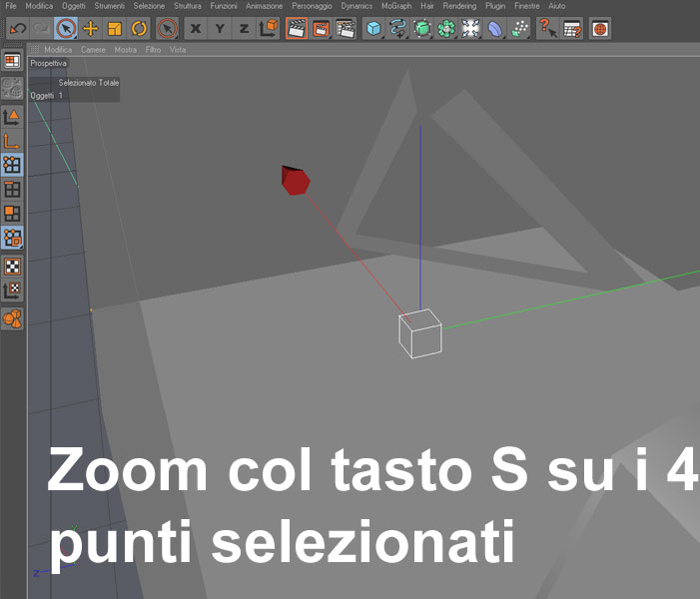This screenshot has width=700, height=599.
Task: Select the Rotate tool icon
Action: click(x=139, y=29)
